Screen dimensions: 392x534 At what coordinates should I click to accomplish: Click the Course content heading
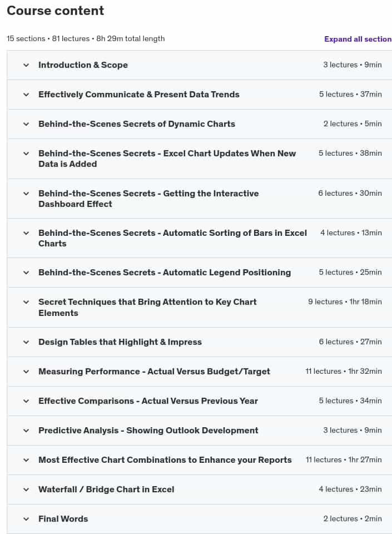pyautogui.click(x=56, y=11)
